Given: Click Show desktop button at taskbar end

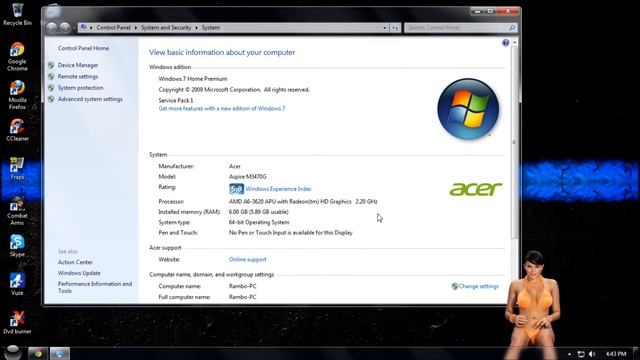Looking at the screenshot, I should (636, 353).
